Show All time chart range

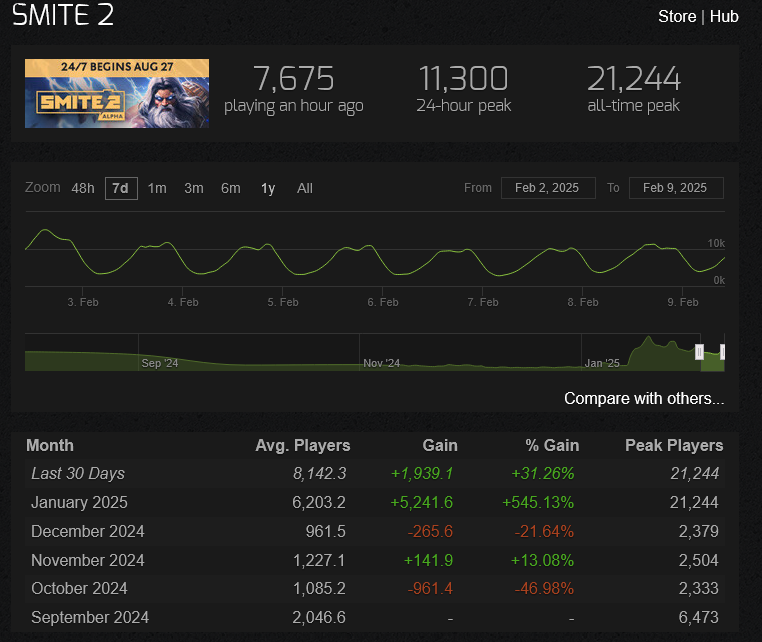[305, 189]
